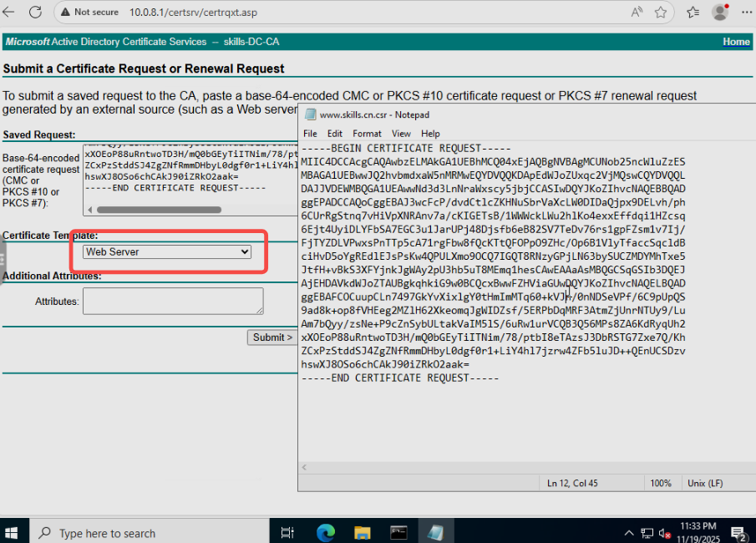
Task: Click the taskbar search magnifier icon
Action: coord(45,532)
